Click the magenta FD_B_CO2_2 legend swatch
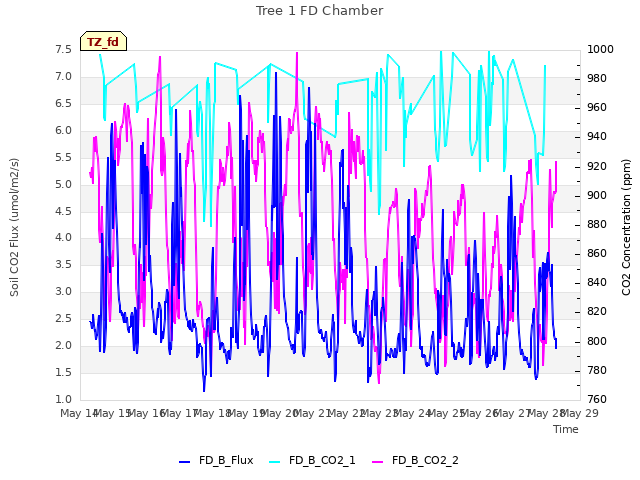The image size is (640, 480). 378,462
